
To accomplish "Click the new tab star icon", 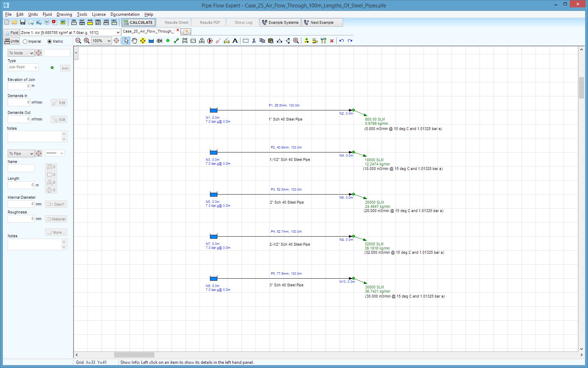I will (185, 32).
